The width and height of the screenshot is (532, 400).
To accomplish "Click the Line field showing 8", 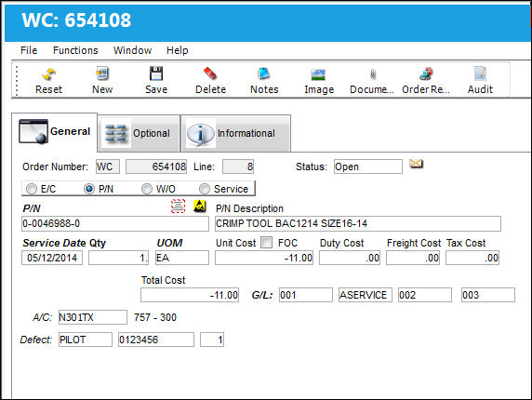I will click(x=238, y=167).
